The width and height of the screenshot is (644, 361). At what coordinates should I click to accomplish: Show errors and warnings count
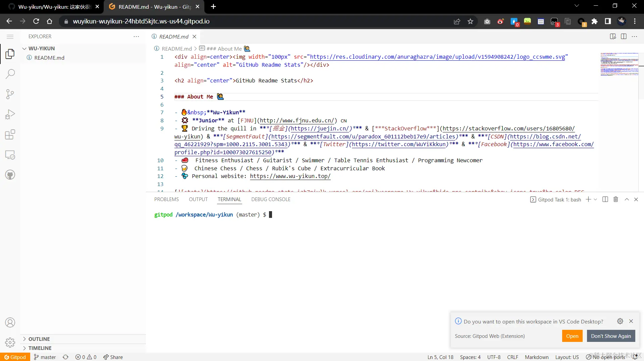click(x=86, y=357)
